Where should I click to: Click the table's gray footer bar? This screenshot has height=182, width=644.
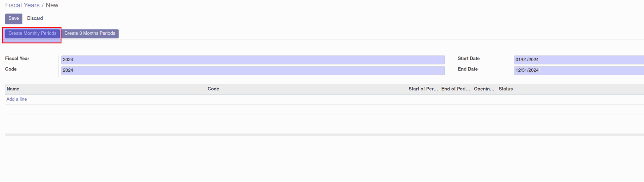[x=325, y=135]
